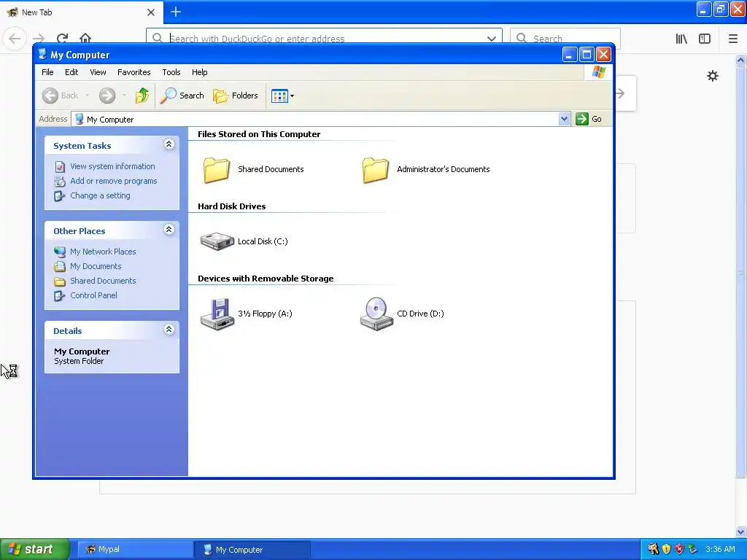Open the Search toolbar button
The height and width of the screenshot is (560, 747).
click(x=182, y=96)
